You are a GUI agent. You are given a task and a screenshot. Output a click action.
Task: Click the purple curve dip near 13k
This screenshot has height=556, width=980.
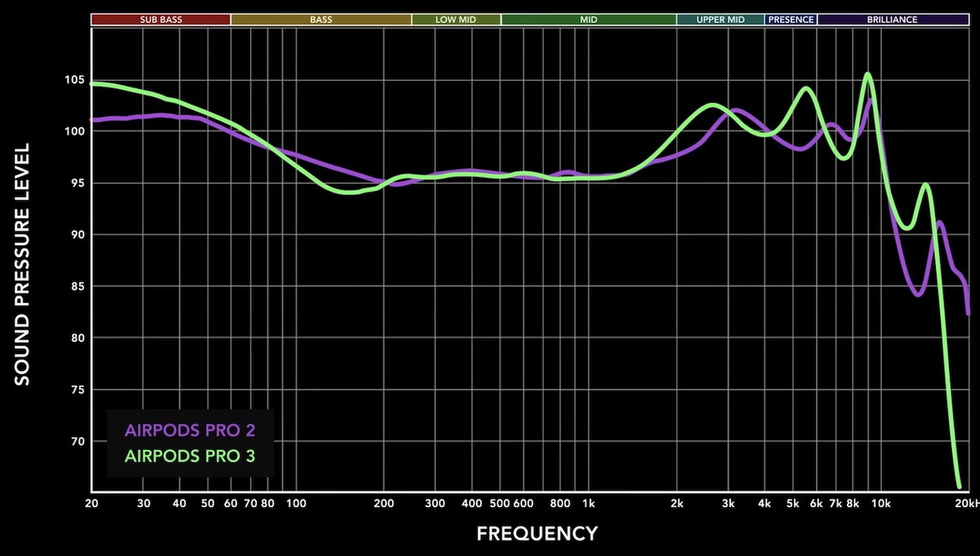click(x=918, y=294)
